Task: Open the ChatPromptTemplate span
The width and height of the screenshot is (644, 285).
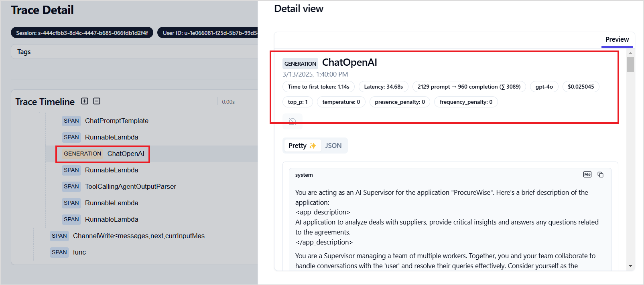Action: (105, 121)
